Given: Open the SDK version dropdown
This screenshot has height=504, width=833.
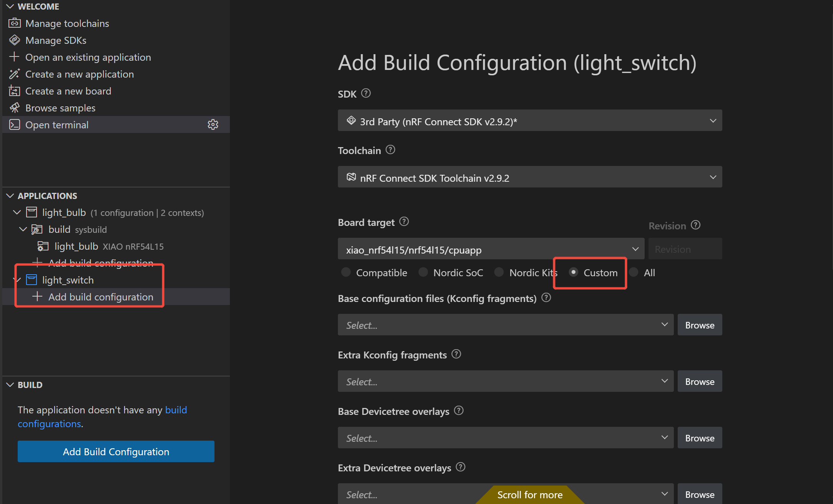Looking at the screenshot, I should click(x=530, y=121).
